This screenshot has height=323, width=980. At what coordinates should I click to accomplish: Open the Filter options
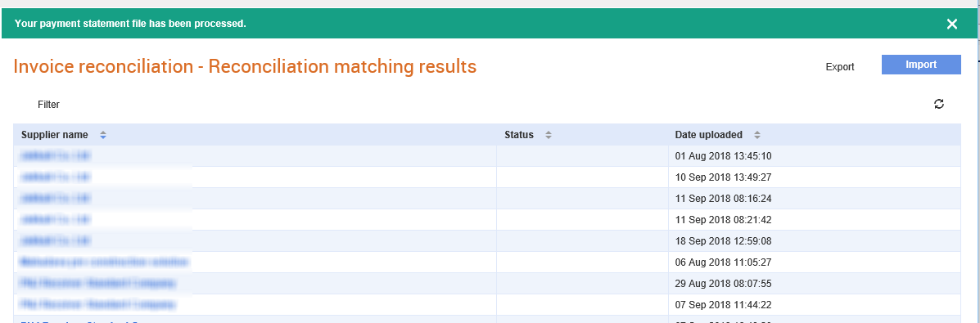[x=49, y=105]
